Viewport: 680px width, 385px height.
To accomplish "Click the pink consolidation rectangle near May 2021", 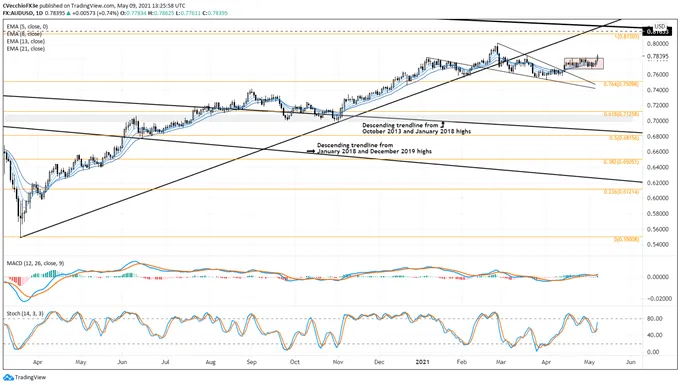I will (x=584, y=64).
